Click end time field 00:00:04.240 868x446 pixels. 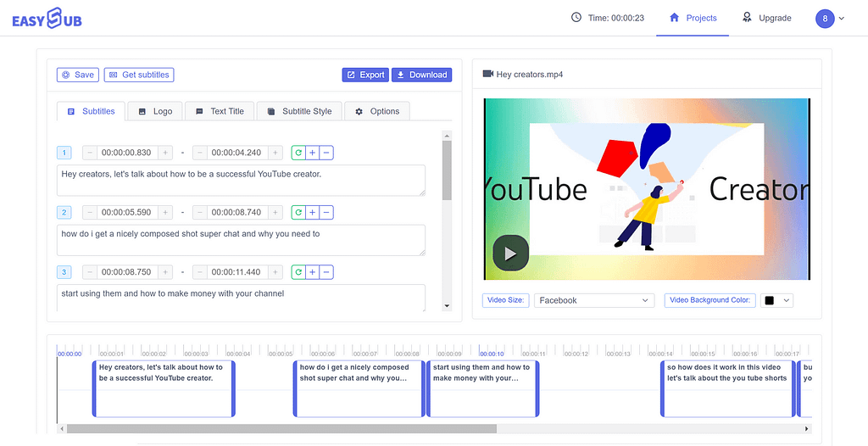(x=237, y=153)
